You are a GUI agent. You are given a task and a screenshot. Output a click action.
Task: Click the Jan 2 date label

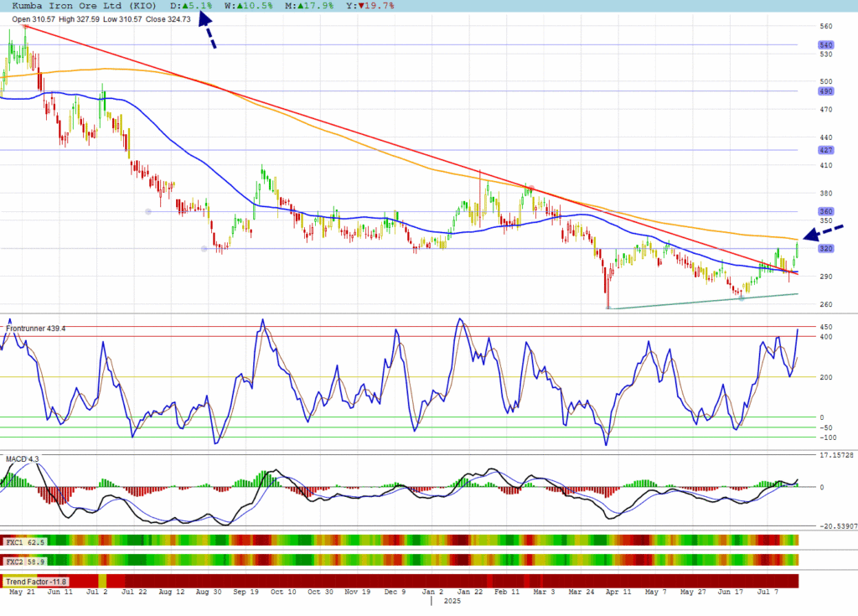[432, 592]
